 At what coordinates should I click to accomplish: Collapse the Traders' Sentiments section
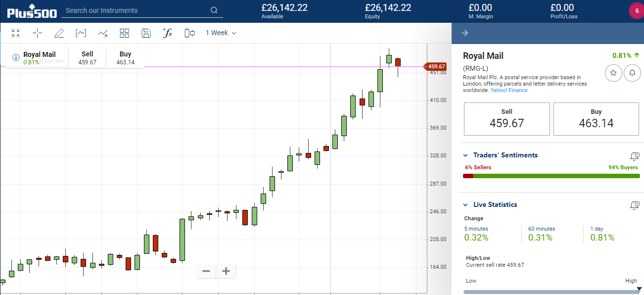click(x=465, y=155)
